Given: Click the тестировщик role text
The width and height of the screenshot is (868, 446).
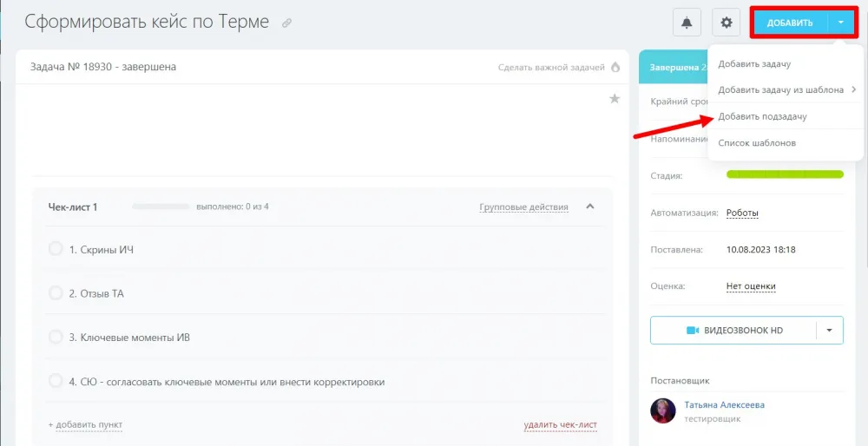Looking at the screenshot, I should [x=713, y=419].
